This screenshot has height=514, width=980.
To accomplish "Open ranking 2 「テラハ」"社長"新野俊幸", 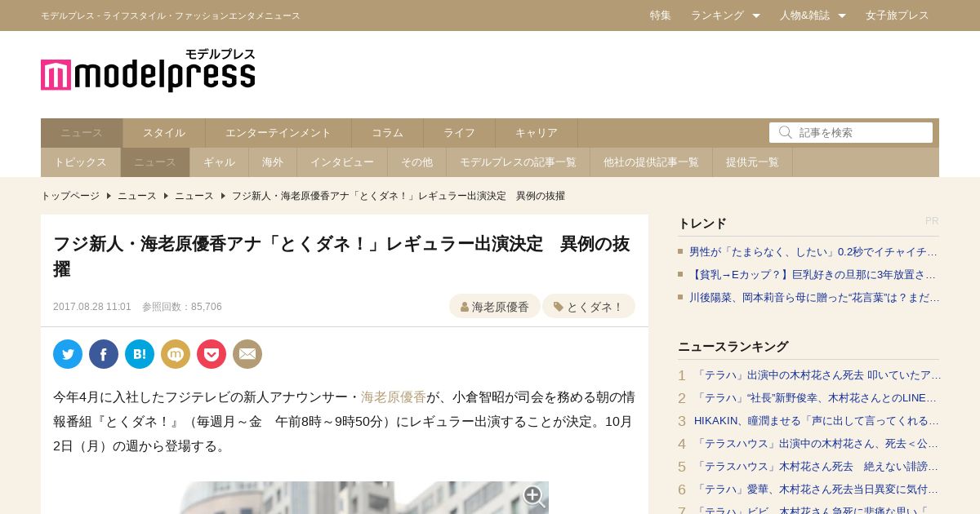I will pos(816,398).
